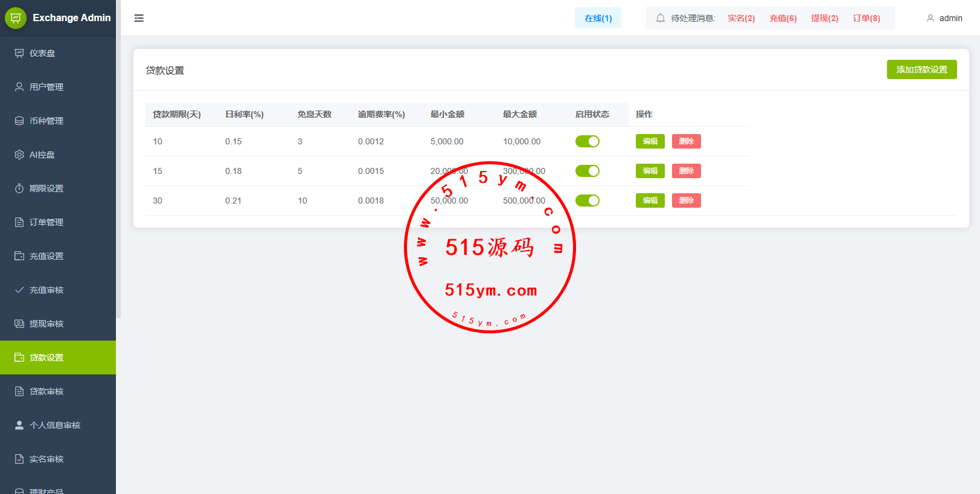This screenshot has height=494, width=980.
Task: Click the notification bell icon
Action: click(x=661, y=18)
